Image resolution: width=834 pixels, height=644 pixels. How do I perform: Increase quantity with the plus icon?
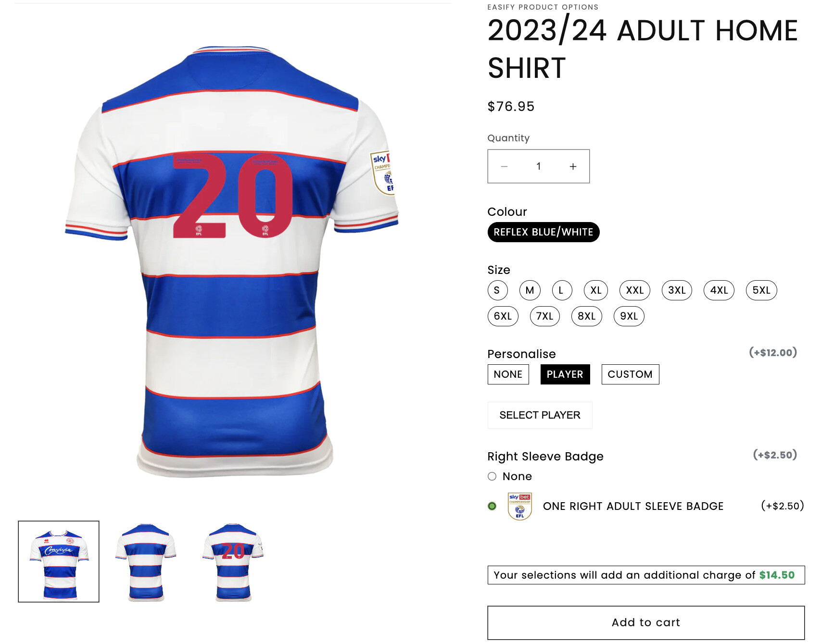click(572, 166)
